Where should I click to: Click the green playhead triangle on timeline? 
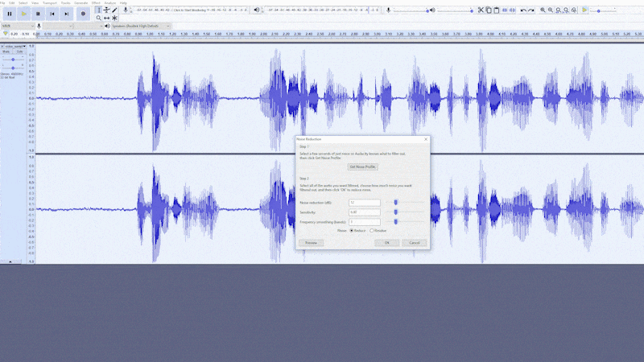click(5, 34)
